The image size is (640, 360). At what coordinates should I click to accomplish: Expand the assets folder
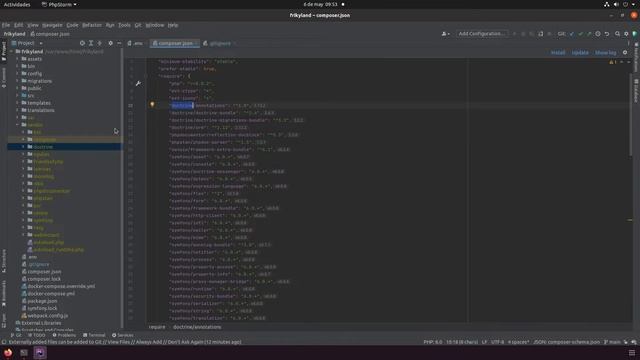click(18, 59)
